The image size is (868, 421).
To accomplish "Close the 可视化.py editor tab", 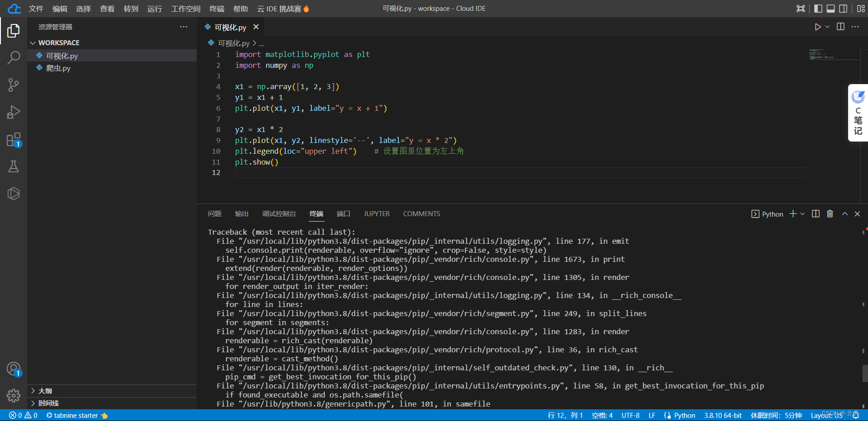I will click(256, 27).
